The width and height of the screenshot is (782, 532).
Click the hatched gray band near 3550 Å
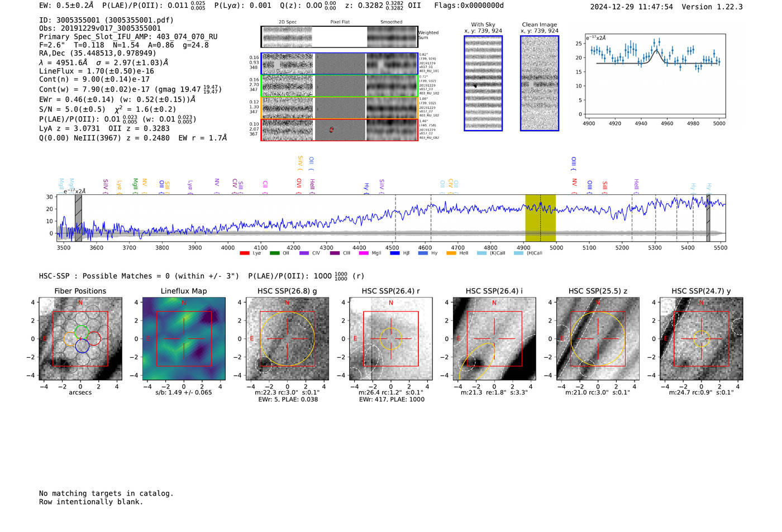coord(78,218)
